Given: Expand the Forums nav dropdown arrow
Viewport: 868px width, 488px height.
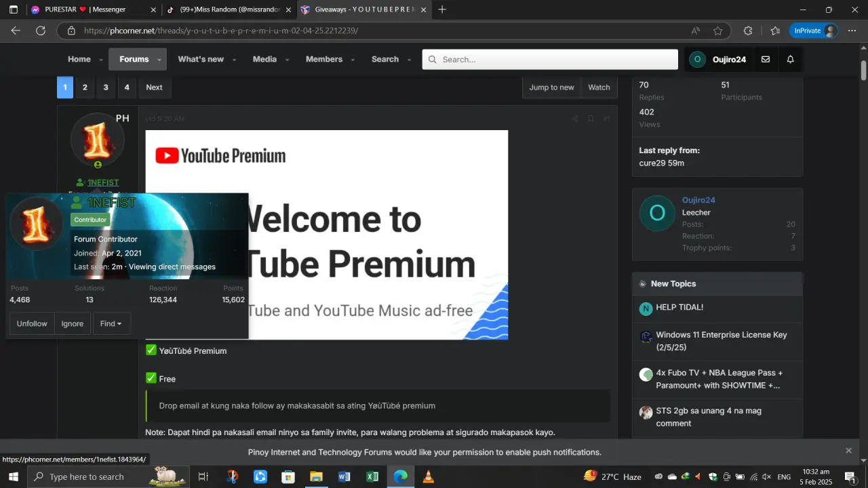Looking at the screenshot, I should click(159, 60).
